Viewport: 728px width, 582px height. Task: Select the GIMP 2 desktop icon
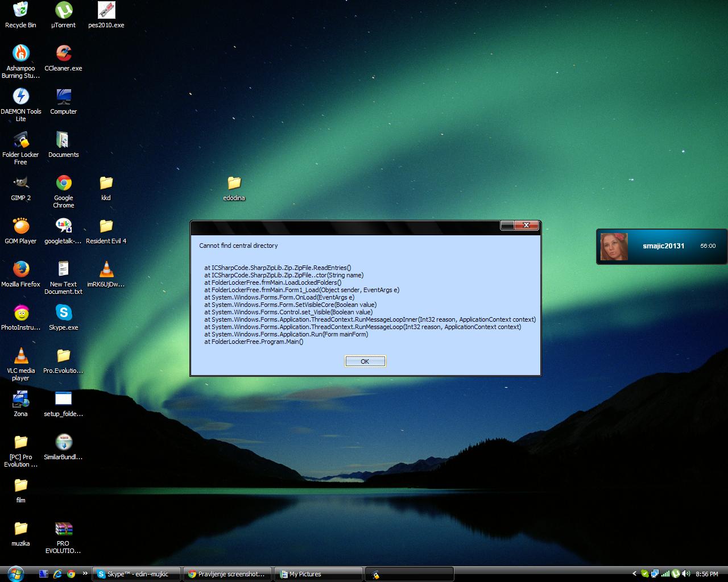20,188
